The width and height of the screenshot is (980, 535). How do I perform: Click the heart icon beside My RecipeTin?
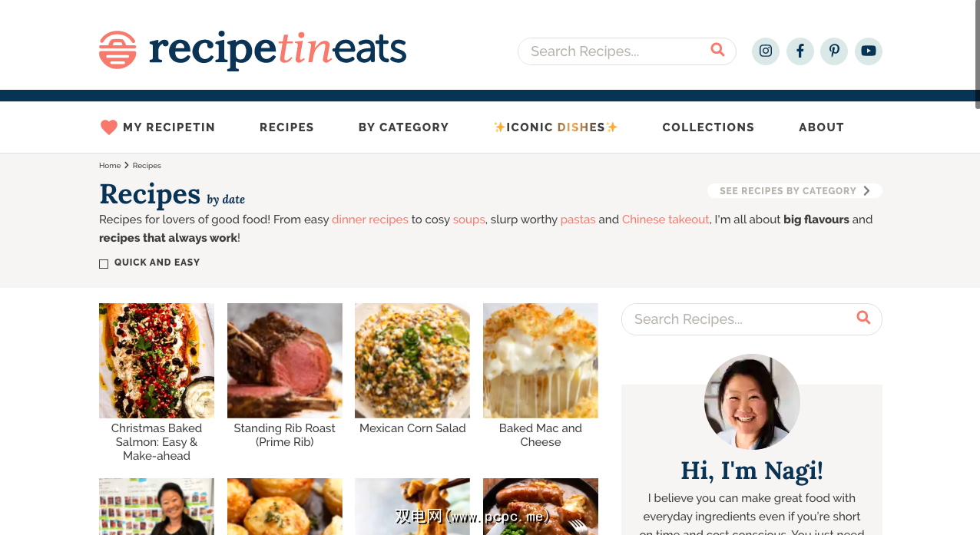pos(109,127)
